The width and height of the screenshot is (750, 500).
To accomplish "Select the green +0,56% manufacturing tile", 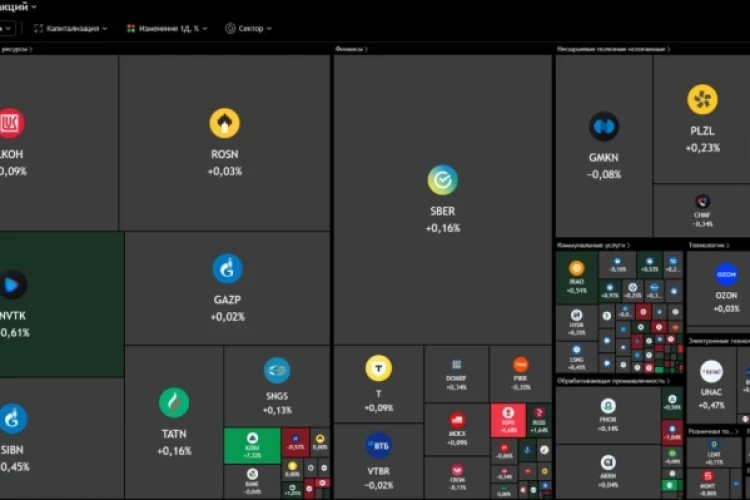I will point(672,402).
